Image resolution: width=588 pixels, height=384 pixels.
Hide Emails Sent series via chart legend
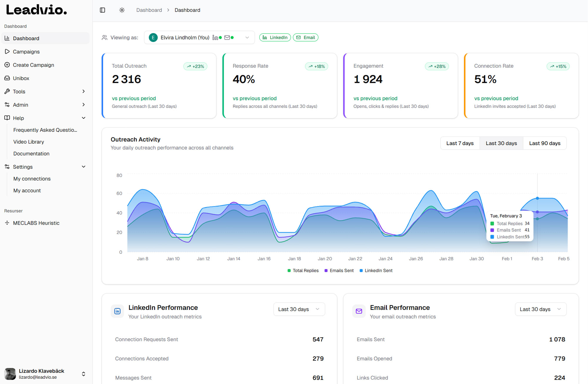[x=339, y=270]
